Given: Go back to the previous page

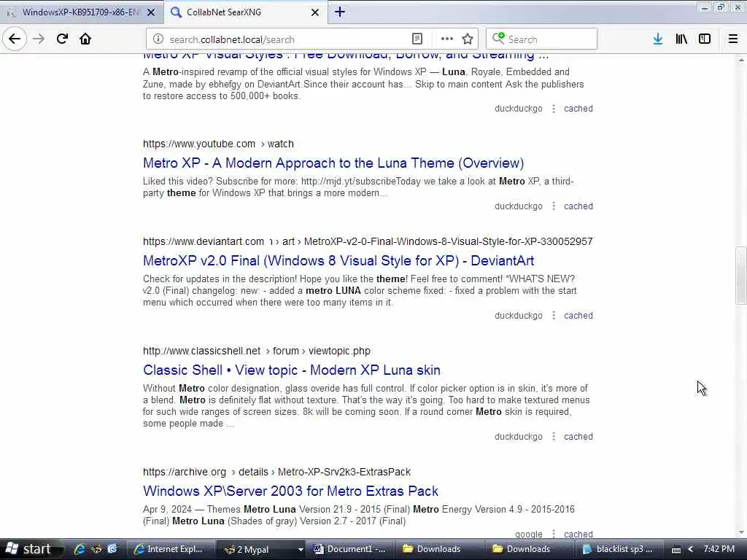Looking at the screenshot, I should click(x=15, y=39).
